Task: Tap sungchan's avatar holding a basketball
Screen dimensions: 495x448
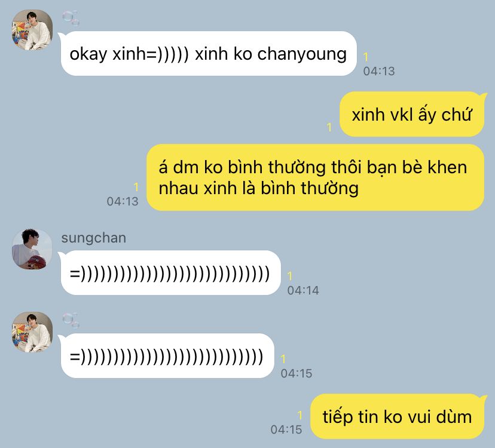Action: [32, 249]
